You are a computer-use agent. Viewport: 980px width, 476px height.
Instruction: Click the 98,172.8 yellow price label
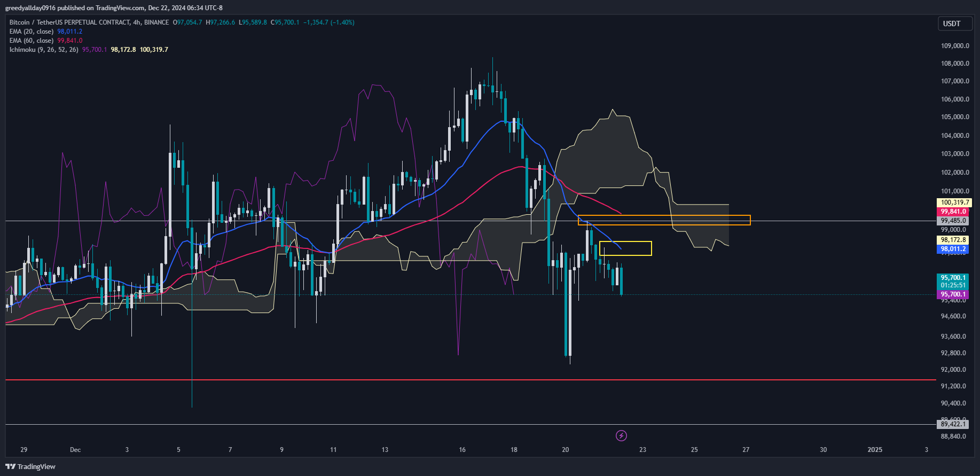pyautogui.click(x=953, y=240)
